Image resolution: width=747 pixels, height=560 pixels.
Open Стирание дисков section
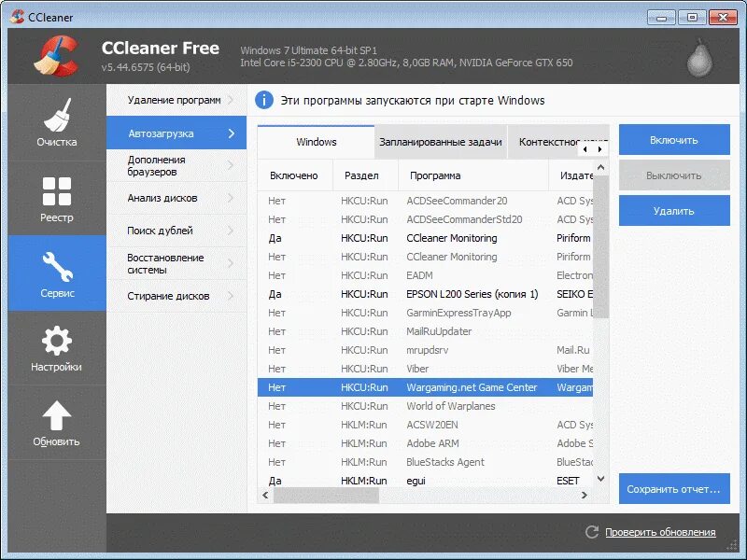click(176, 296)
